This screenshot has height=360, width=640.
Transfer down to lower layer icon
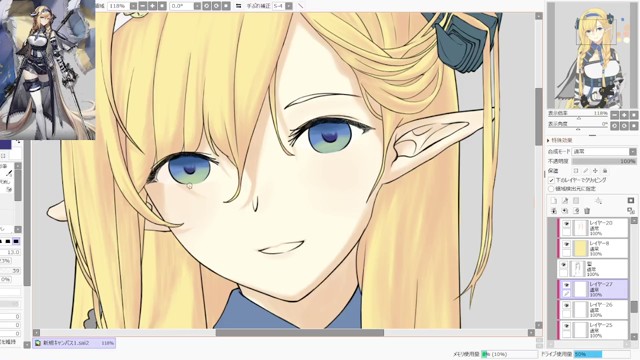[554, 211]
